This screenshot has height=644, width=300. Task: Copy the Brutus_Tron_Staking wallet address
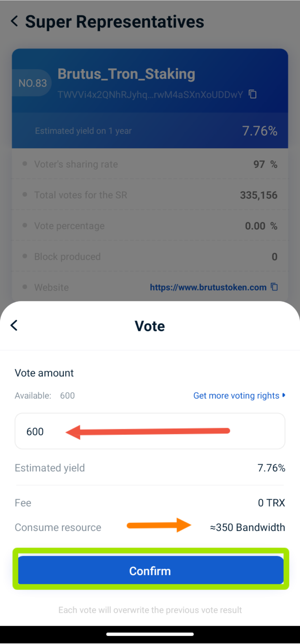[x=252, y=94]
